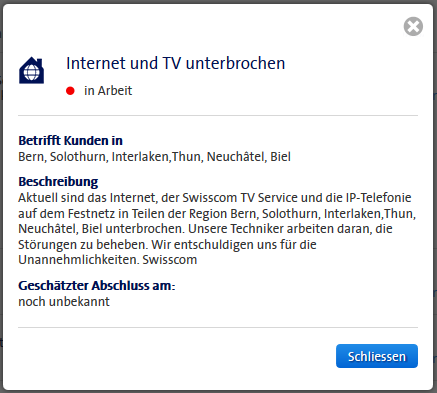Image resolution: width=437 pixels, height=393 pixels.
Task: Click the 'Betrifft Kunden in' heading
Action: pyautogui.click(x=70, y=141)
